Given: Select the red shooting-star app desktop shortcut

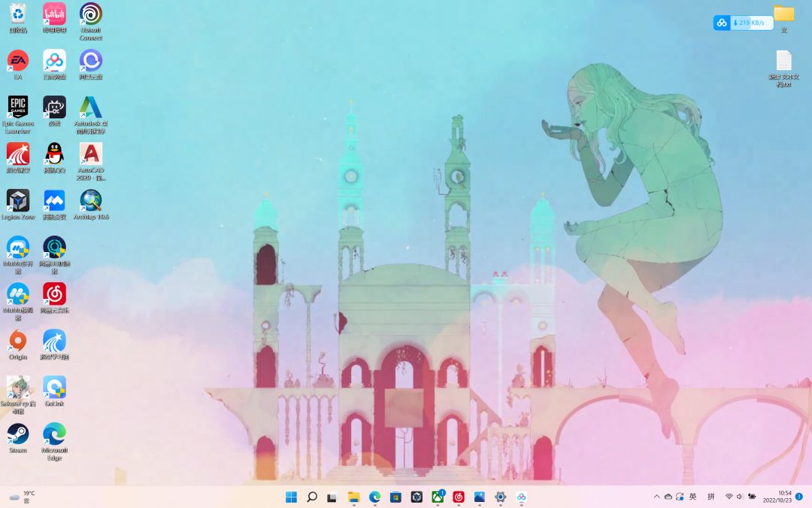Looking at the screenshot, I should click(17, 158).
